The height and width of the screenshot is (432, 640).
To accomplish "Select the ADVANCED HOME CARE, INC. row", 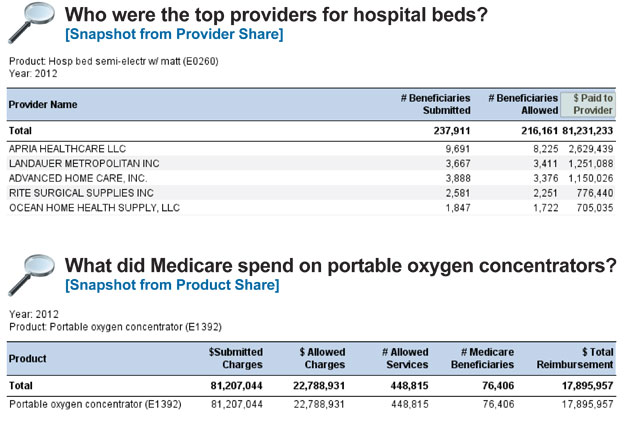I will point(311,178).
